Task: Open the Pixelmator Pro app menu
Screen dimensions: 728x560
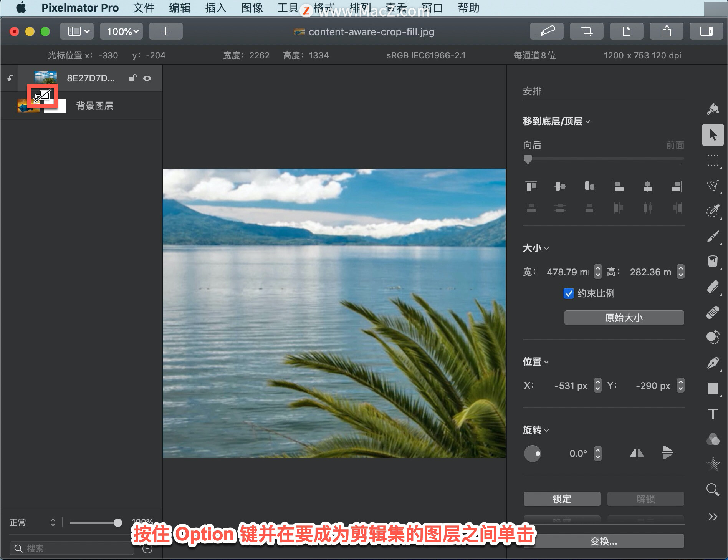Action: coord(80,8)
